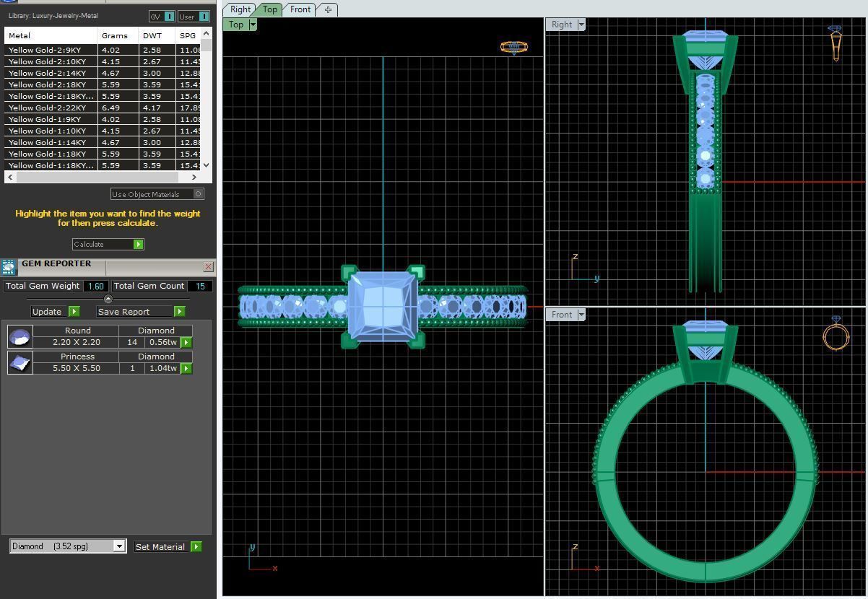
Task: Click the Calculate button
Action: pos(103,244)
